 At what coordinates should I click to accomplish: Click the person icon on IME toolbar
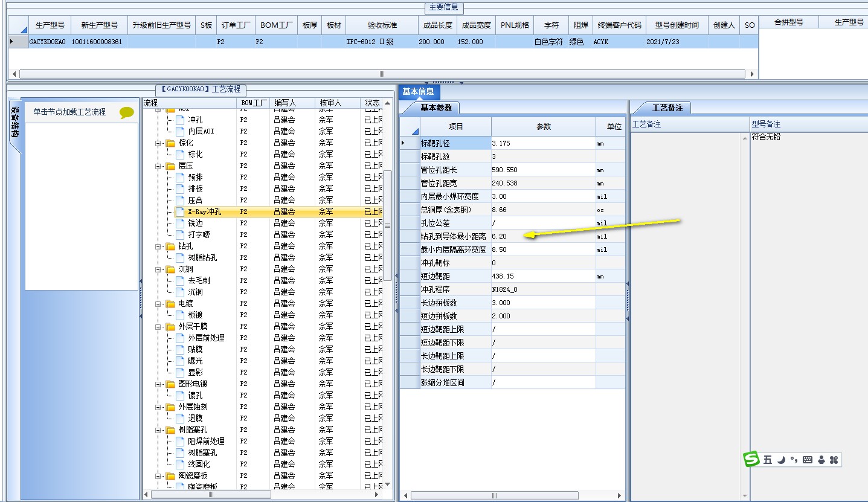[821, 460]
